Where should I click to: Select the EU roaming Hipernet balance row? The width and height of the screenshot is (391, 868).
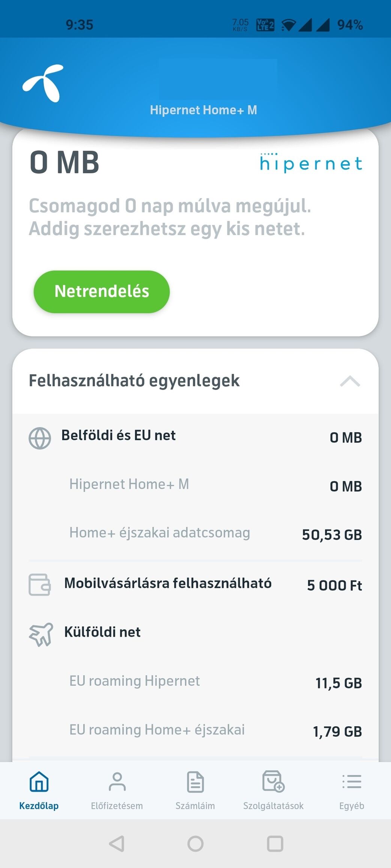coord(195,682)
